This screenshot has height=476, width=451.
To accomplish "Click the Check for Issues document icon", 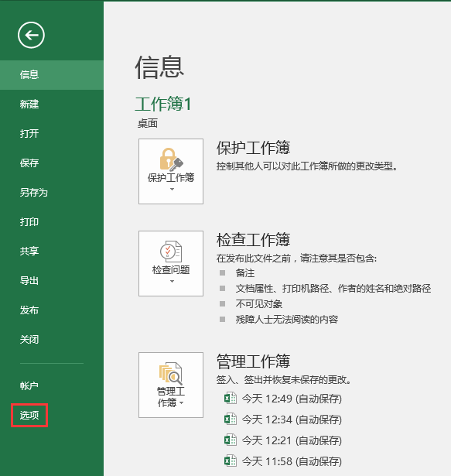I will [x=171, y=252].
